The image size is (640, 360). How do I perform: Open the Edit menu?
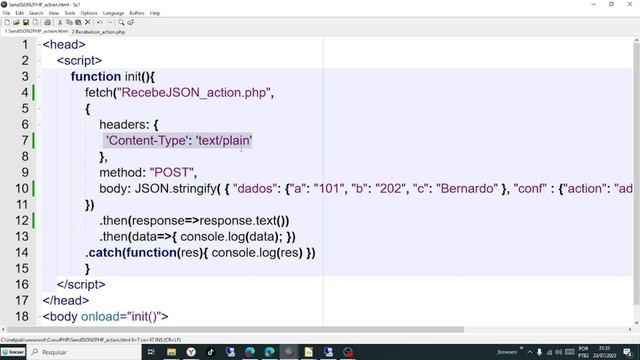click(x=19, y=13)
